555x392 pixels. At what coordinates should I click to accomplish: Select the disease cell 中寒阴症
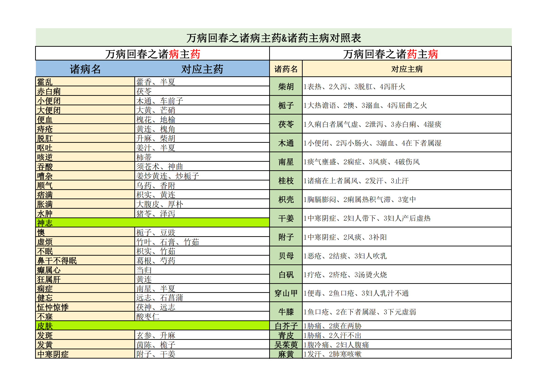(x=85, y=354)
